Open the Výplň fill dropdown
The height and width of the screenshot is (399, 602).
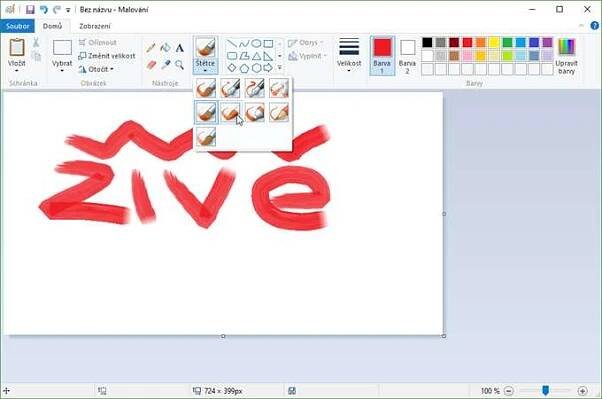(x=307, y=56)
